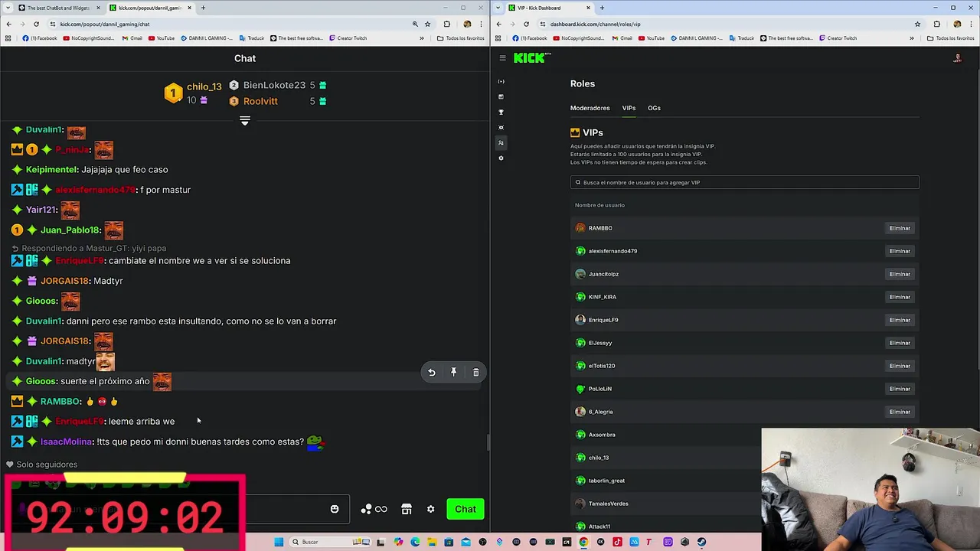Viewport: 980px width, 551px height.
Task: Click the green Chat send button
Action: point(465,509)
